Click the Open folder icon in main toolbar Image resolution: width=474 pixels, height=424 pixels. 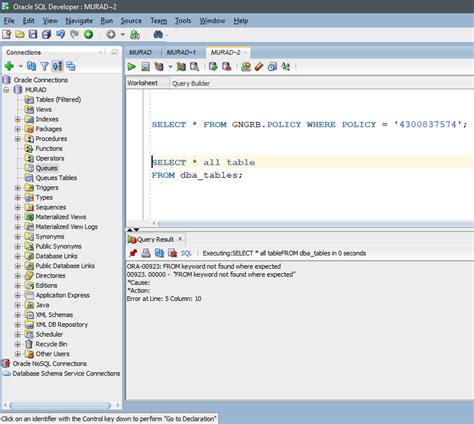click(x=20, y=34)
